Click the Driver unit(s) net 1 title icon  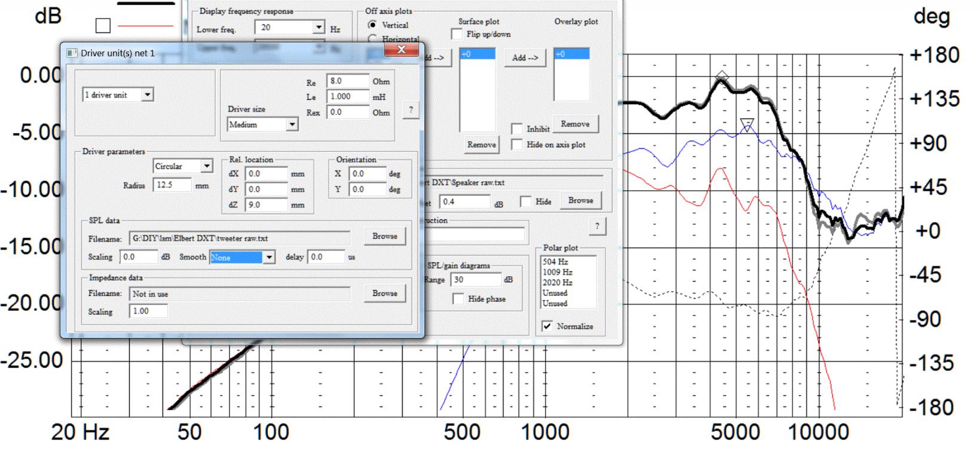tap(72, 53)
